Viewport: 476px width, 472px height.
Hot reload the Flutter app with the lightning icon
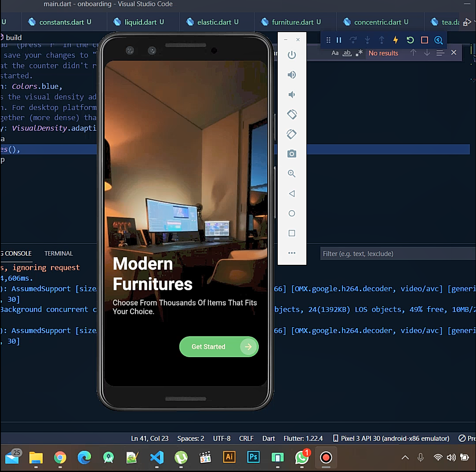click(x=395, y=40)
